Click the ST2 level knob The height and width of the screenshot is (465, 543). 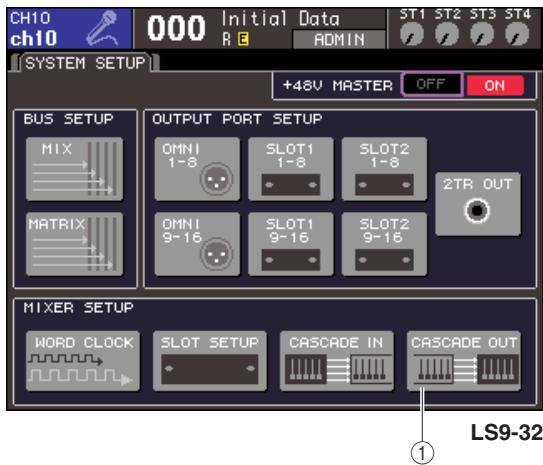[447, 35]
